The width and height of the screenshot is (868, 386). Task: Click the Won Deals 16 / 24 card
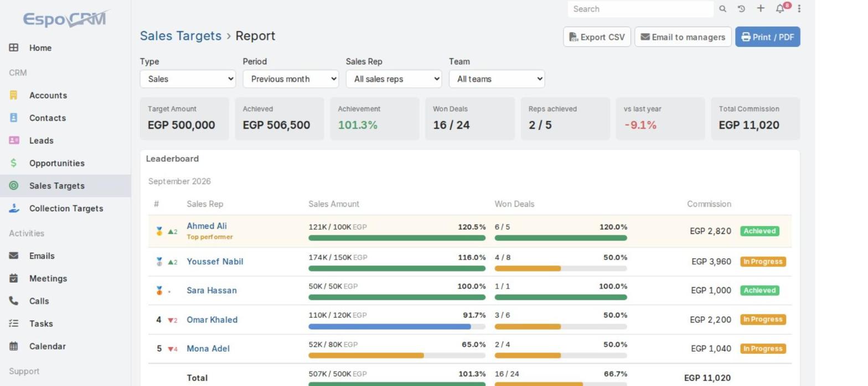[470, 118]
